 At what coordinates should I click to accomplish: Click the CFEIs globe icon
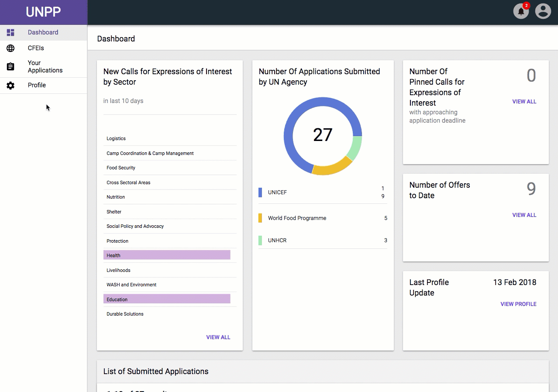[x=10, y=48]
